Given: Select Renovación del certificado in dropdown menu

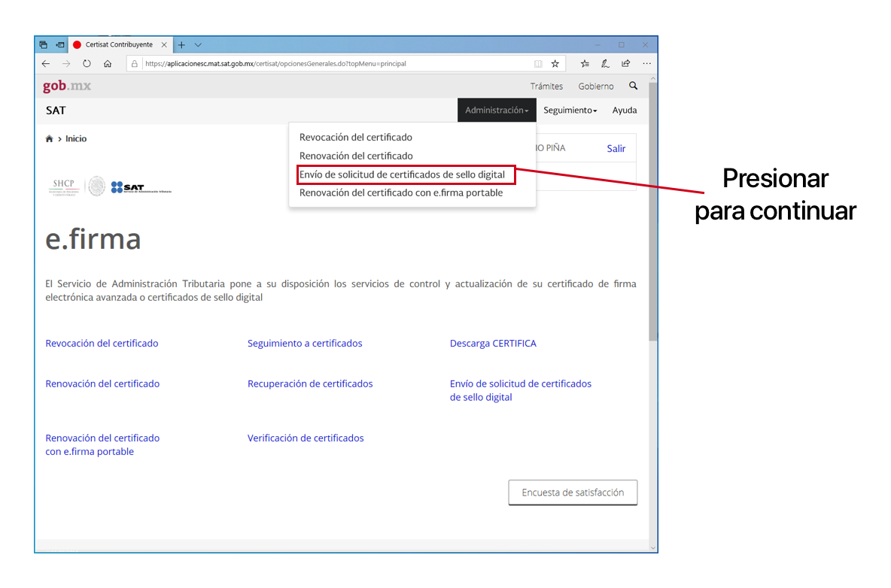Looking at the screenshot, I should (x=356, y=156).
